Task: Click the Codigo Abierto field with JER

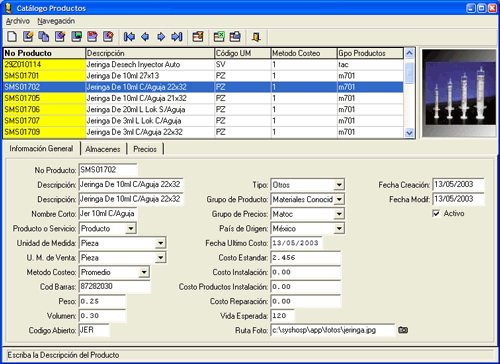Action: 94,330
